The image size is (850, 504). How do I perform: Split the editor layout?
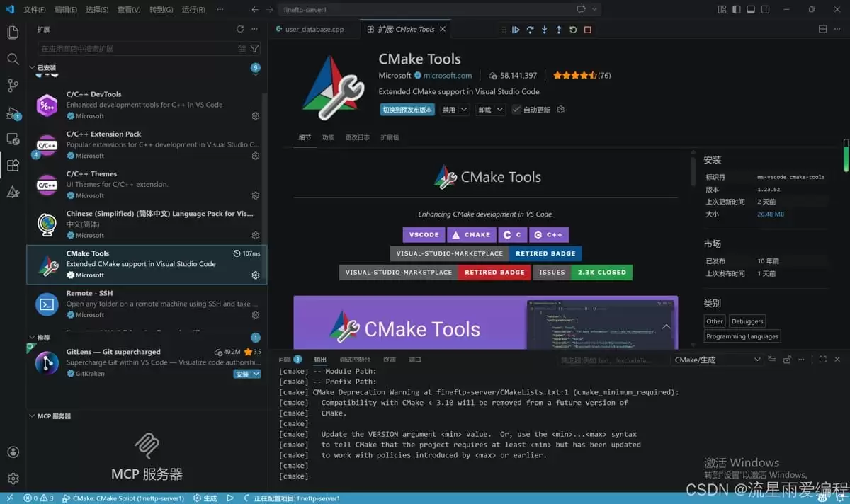[x=823, y=29]
